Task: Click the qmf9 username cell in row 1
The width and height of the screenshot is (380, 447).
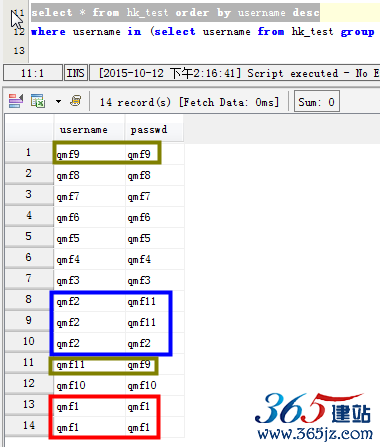Action: (68, 154)
